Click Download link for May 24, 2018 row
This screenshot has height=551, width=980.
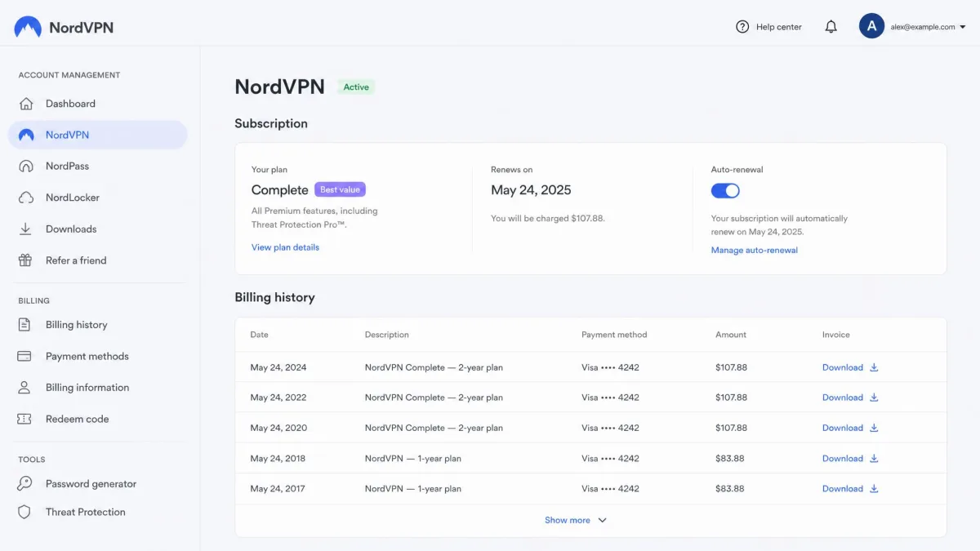point(843,458)
